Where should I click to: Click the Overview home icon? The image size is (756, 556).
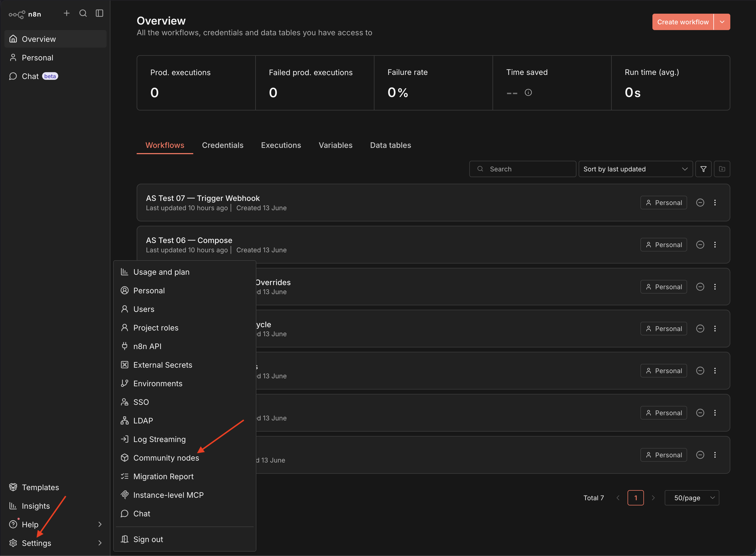coord(13,39)
